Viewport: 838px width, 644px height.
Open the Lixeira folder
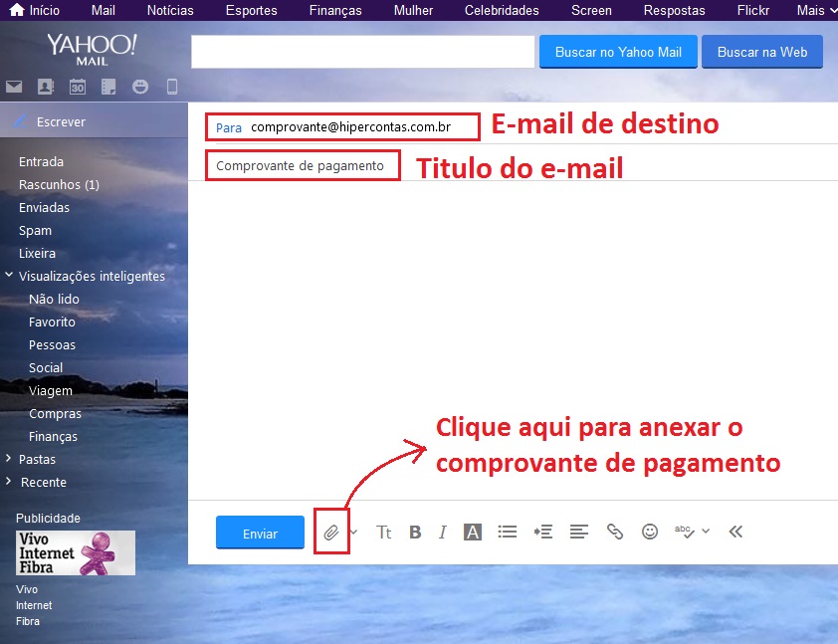[x=38, y=254]
